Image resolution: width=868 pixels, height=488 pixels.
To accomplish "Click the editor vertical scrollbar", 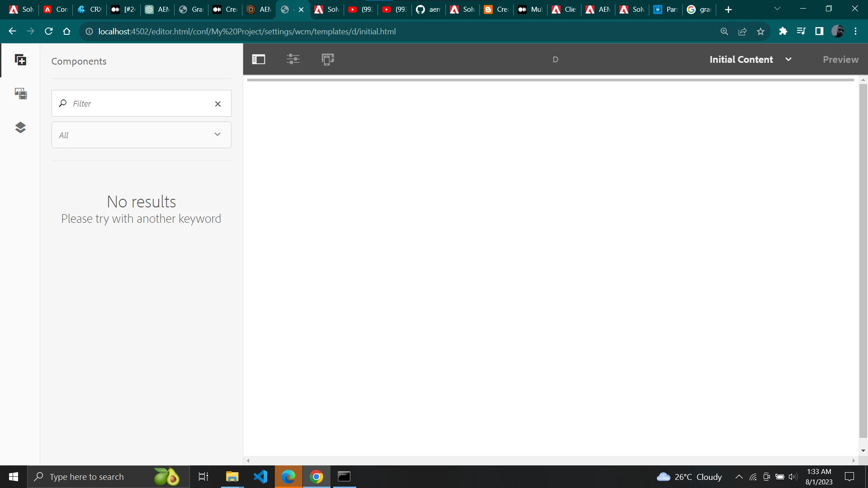I will 863,261.
